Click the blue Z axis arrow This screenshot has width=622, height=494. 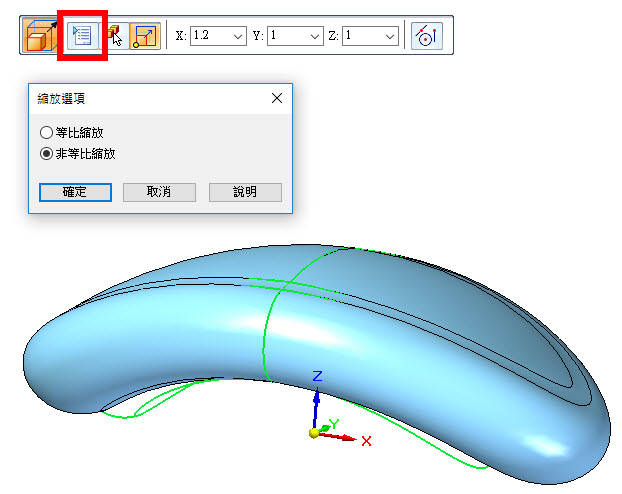[316, 409]
